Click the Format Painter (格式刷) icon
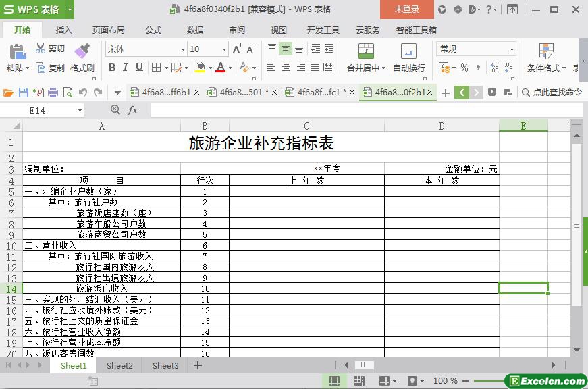 pyautogui.click(x=82, y=51)
